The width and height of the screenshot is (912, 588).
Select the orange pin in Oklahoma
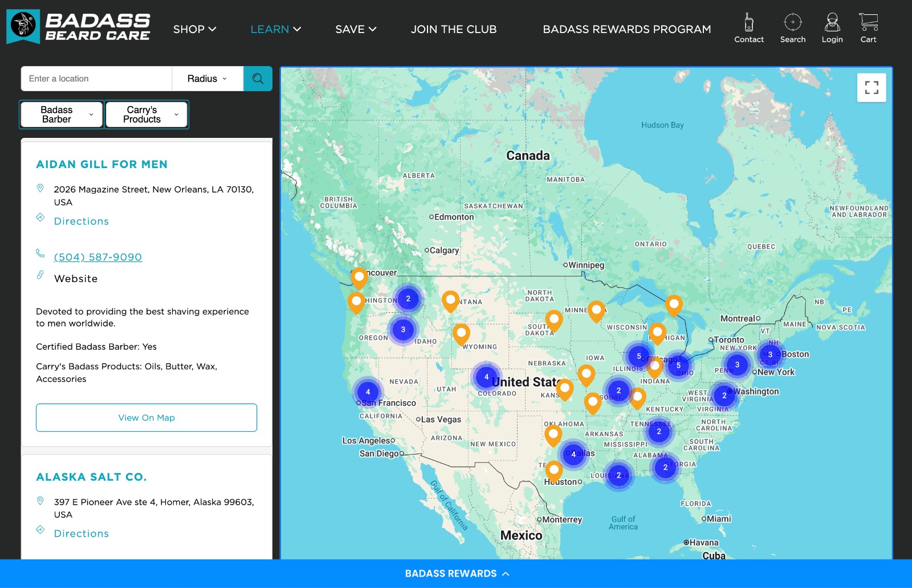pyautogui.click(x=553, y=436)
